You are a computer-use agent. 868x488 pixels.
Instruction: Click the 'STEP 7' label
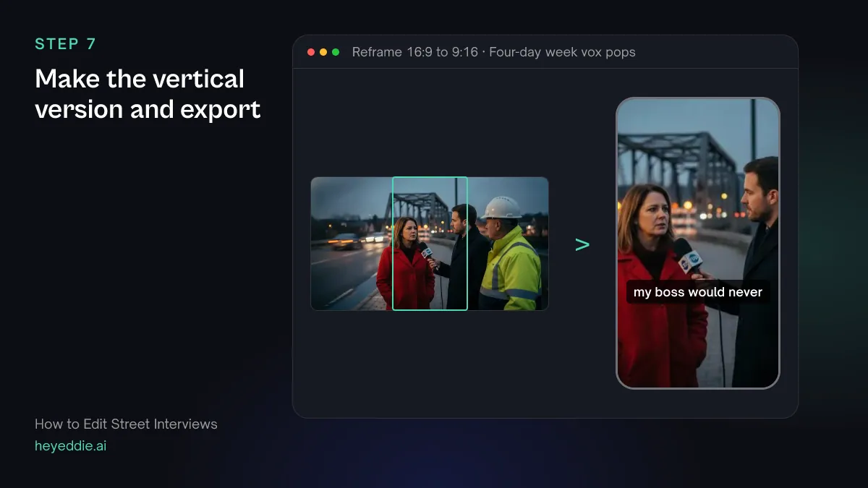pos(65,44)
